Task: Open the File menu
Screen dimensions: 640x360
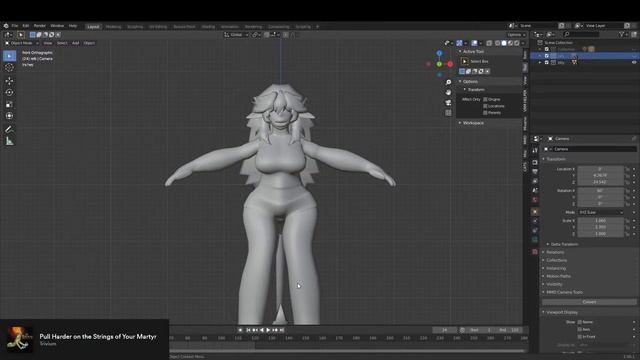Action: pyautogui.click(x=15, y=26)
